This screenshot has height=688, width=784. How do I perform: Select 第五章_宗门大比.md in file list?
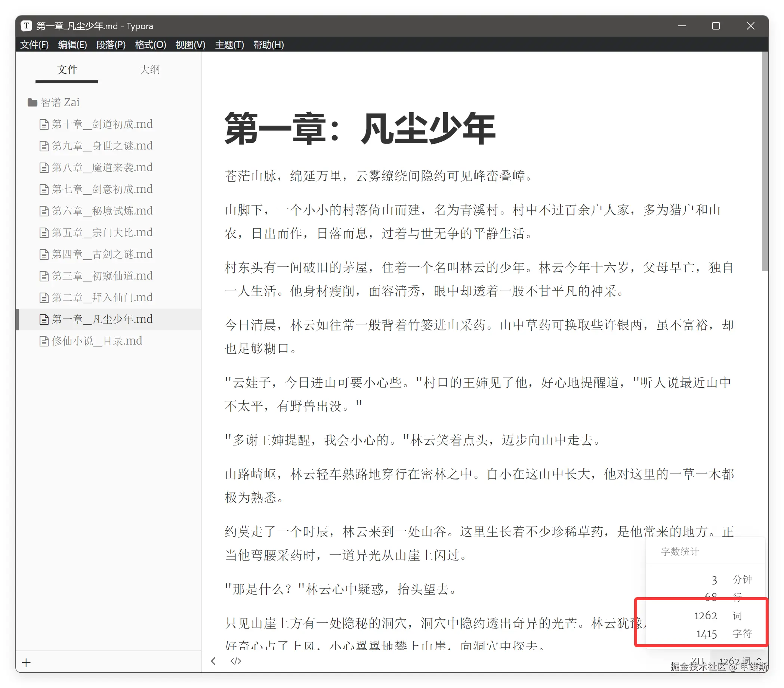102,232
